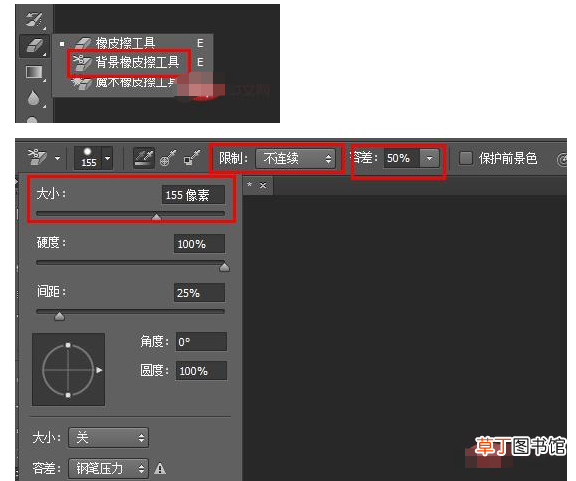Close the document tab with the x
576x481 pixels.
point(263,186)
